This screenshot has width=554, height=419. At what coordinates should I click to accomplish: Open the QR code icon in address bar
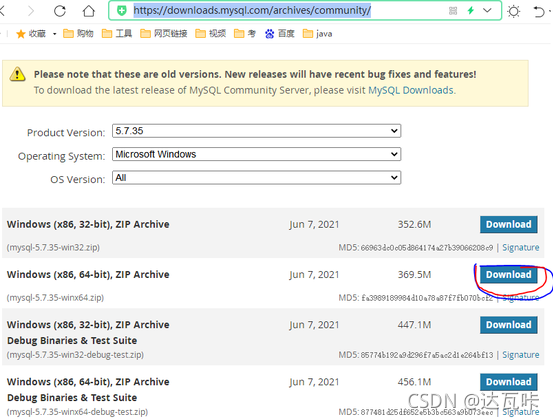453,11
